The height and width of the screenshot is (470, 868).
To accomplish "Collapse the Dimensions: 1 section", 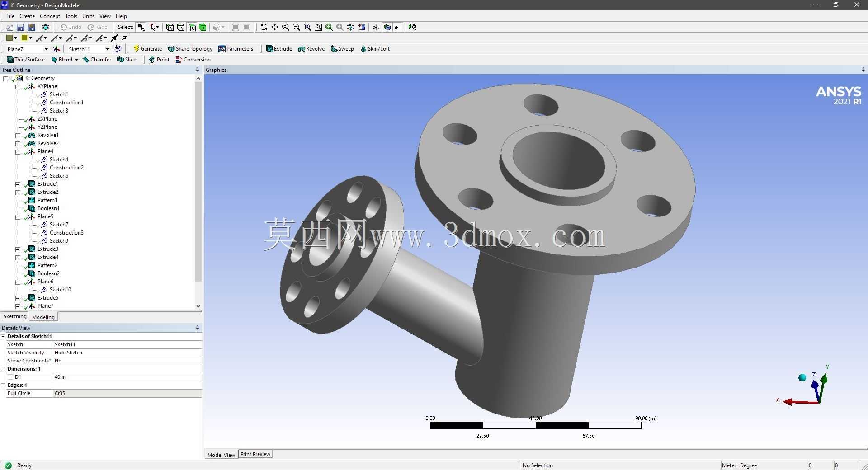I will click(3, 369).
